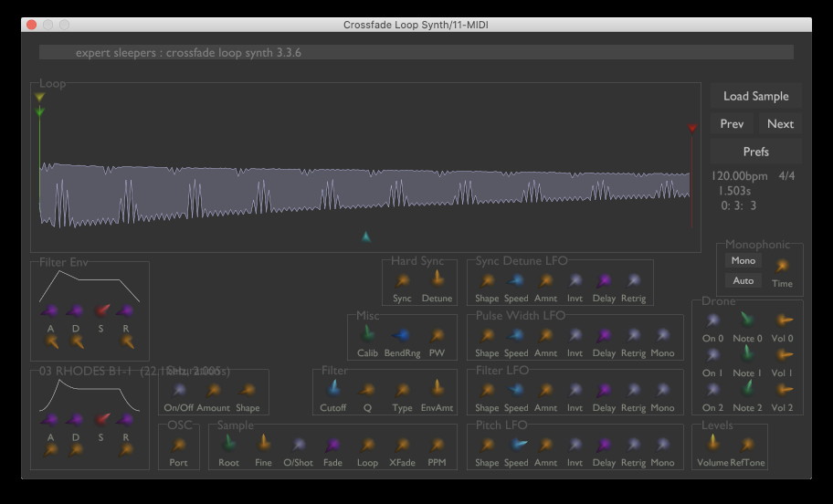833x504 pixels.
Task: Load the Next sample
Action: click(780, 124)
